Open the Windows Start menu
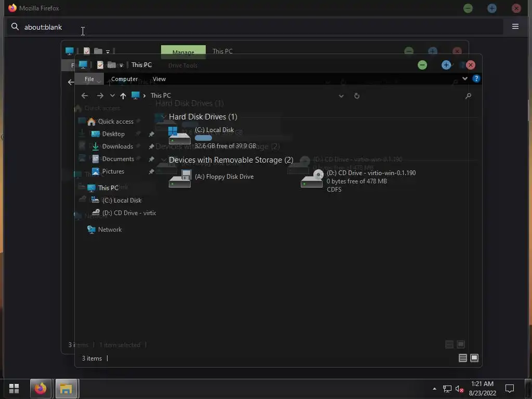This screenshot has width=532, height=399. (x=14, y=389)
